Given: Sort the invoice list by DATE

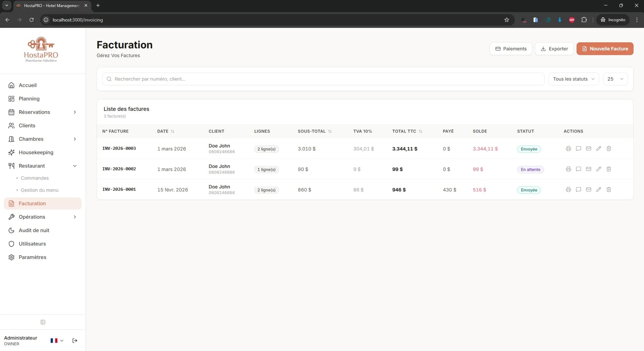Looking at the screenshot, I should 166,131.
